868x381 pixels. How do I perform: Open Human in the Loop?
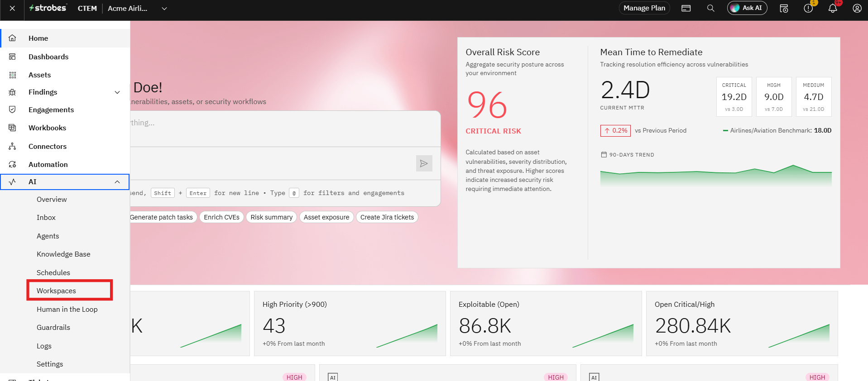tap(67, 309)
